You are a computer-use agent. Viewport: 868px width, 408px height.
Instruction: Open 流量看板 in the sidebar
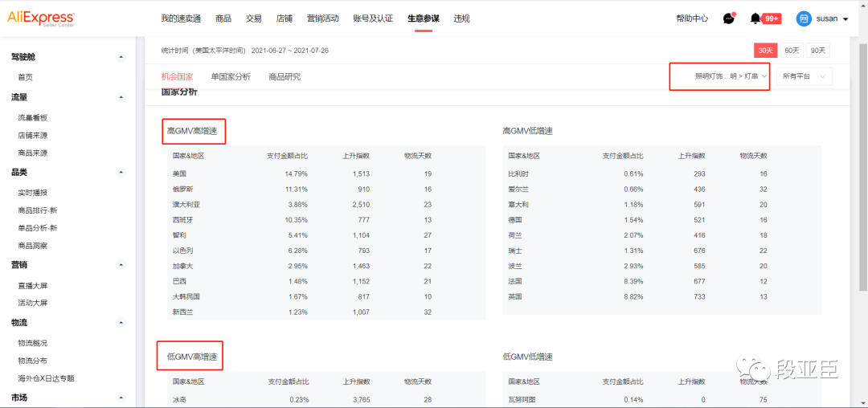33,118
